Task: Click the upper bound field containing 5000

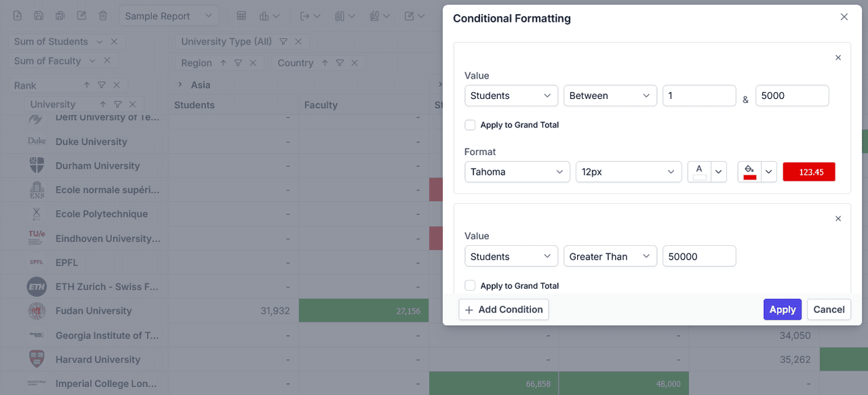Action: (792, 96)
